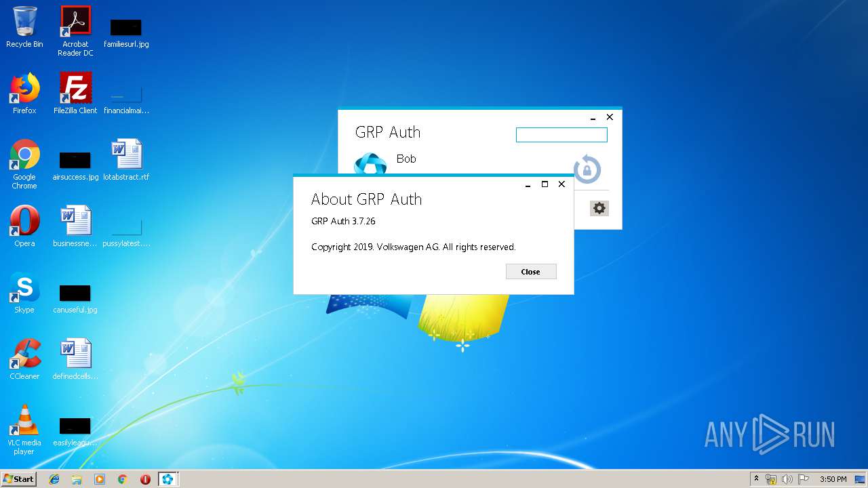Screen dimensions: 868x488
Task: Select Volkswagen AG copyright text
Action: click(414, 247)
